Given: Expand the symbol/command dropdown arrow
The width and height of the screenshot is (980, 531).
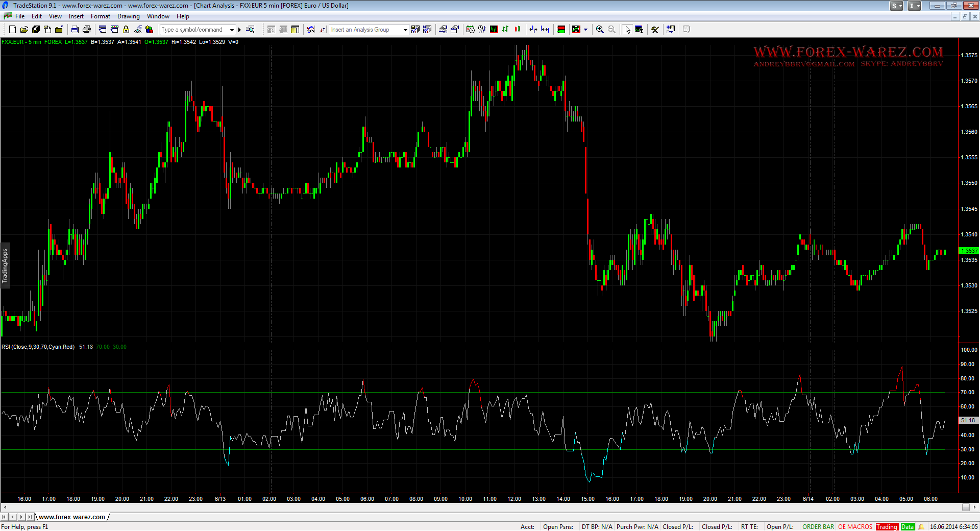Looking at the screenshot, I should tap(232, 30).
